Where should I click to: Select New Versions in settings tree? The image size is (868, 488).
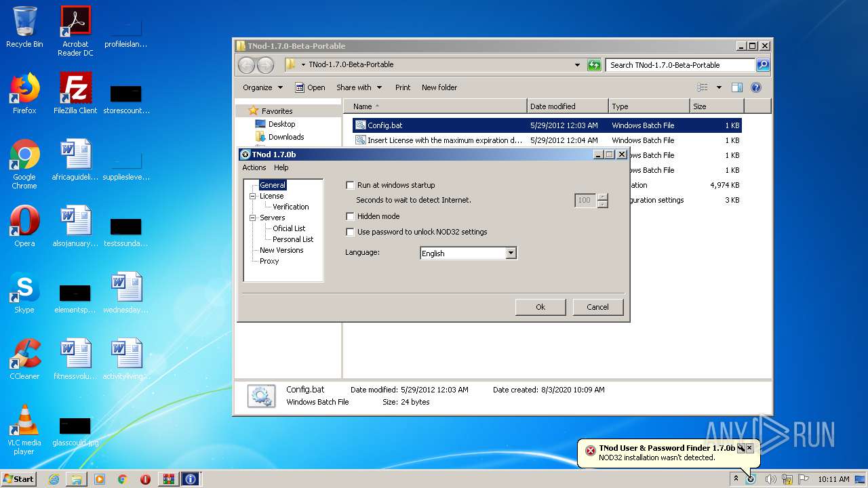(281, 250)
